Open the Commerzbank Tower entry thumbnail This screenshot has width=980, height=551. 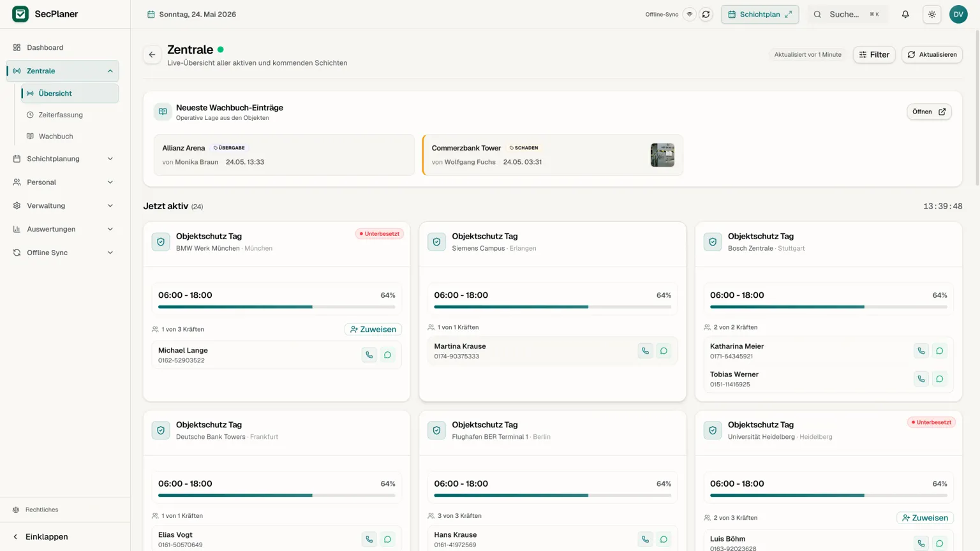662,155
